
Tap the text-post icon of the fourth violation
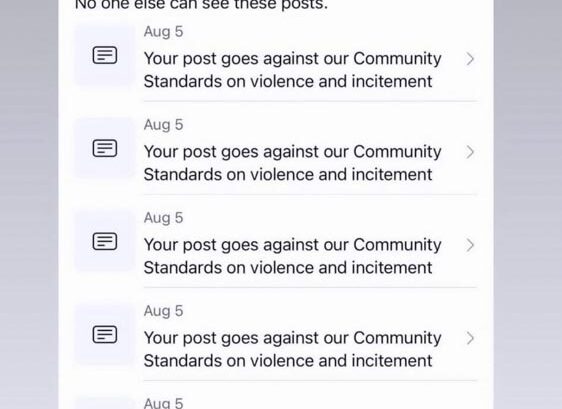pyautogui.click(x=105, y=334)
